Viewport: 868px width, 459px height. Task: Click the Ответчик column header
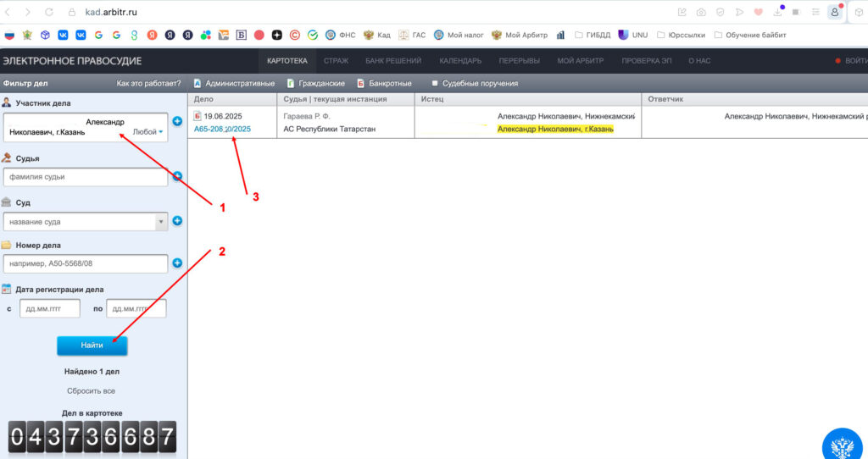click(x=665, y=99)
